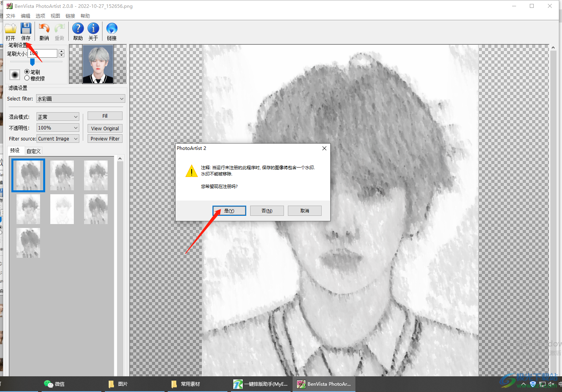Open the 文件 File menu
This screenshot has width=562, height=392.
coord(11,16)
